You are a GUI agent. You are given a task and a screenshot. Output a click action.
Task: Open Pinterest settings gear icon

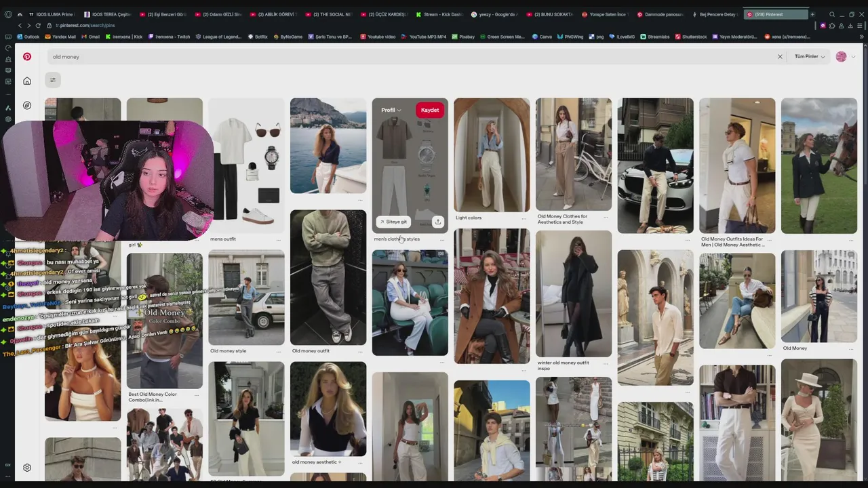pyautogui.click(x=27, y=468)
